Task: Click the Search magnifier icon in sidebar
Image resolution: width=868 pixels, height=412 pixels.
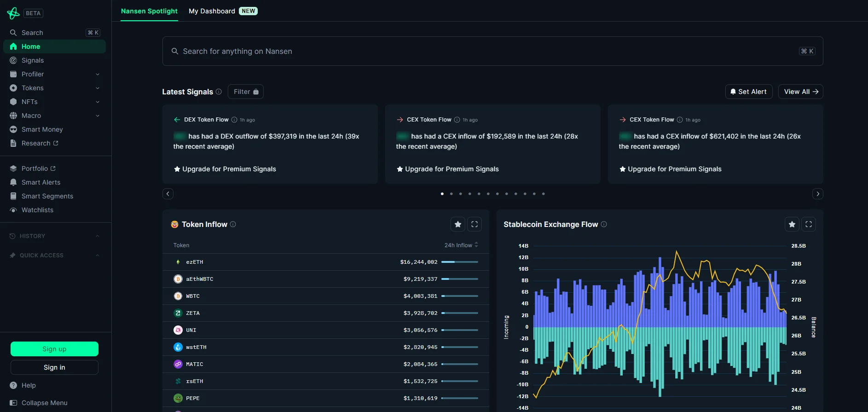Action: point(13,33)
